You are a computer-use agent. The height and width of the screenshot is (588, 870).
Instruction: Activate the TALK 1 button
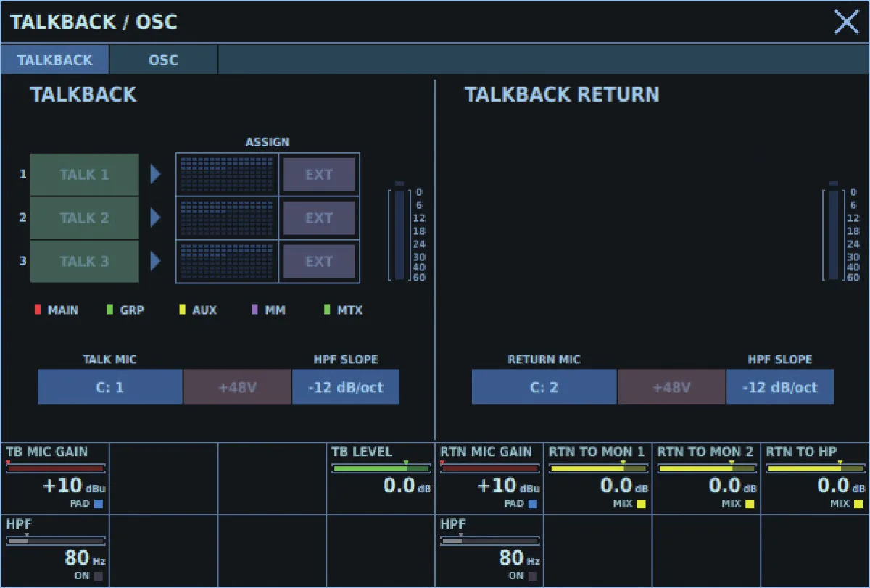point(85,175)
